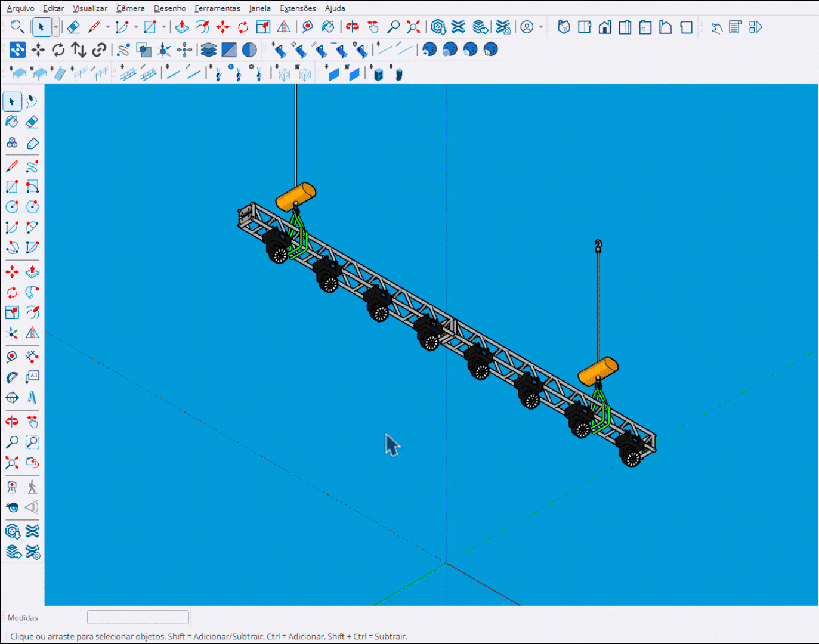Switch to Iso standard view
819x644 pixels.
coord(564,27)
